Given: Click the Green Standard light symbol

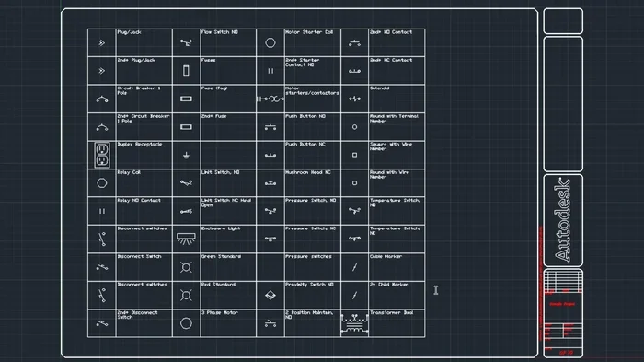Looking at the screenshot, I should (x=186, y=267).
